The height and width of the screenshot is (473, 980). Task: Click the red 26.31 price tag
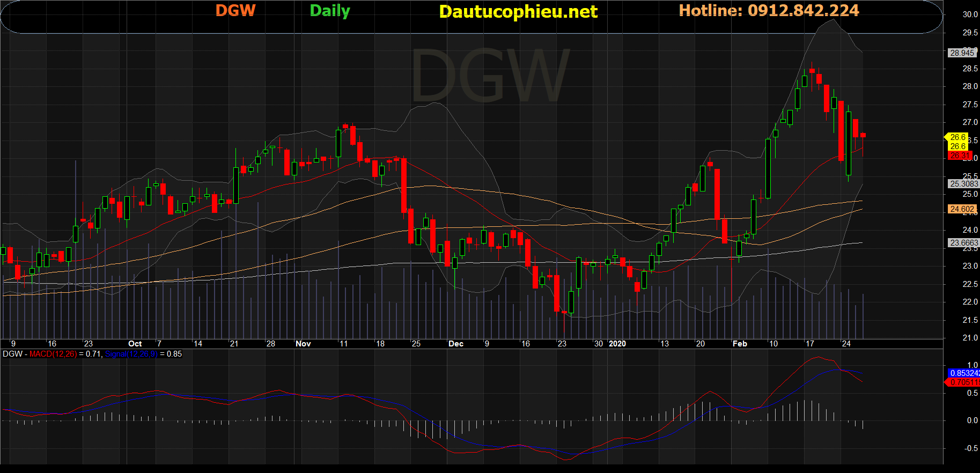coord(959,156)
